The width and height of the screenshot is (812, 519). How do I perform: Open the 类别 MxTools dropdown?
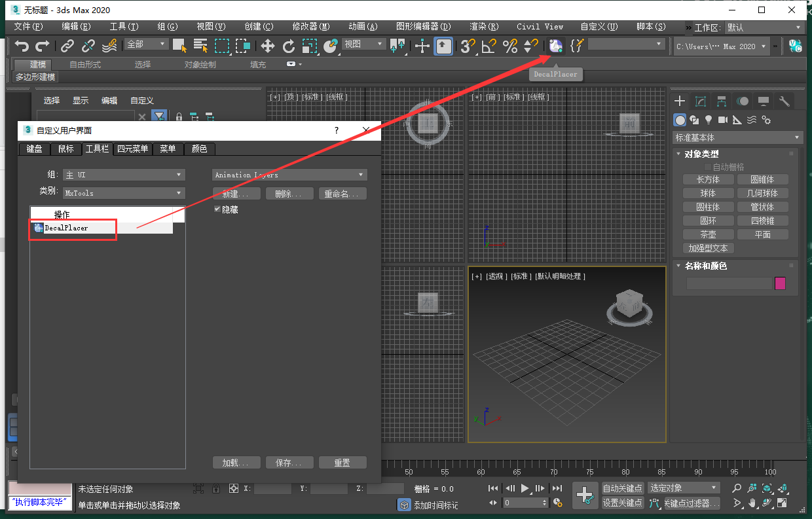point(124,193)
